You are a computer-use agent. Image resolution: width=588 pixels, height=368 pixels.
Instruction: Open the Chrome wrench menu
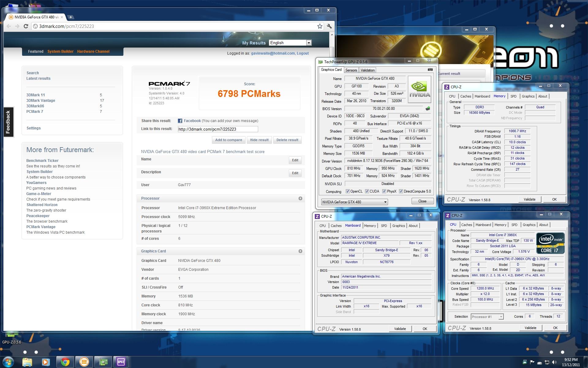tap(330, 26)
